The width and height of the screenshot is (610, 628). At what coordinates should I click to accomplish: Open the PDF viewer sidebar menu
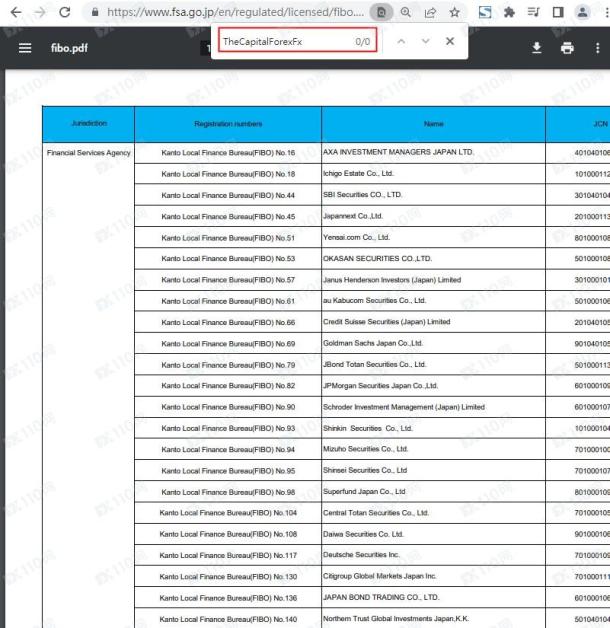(x=25, y=48)
